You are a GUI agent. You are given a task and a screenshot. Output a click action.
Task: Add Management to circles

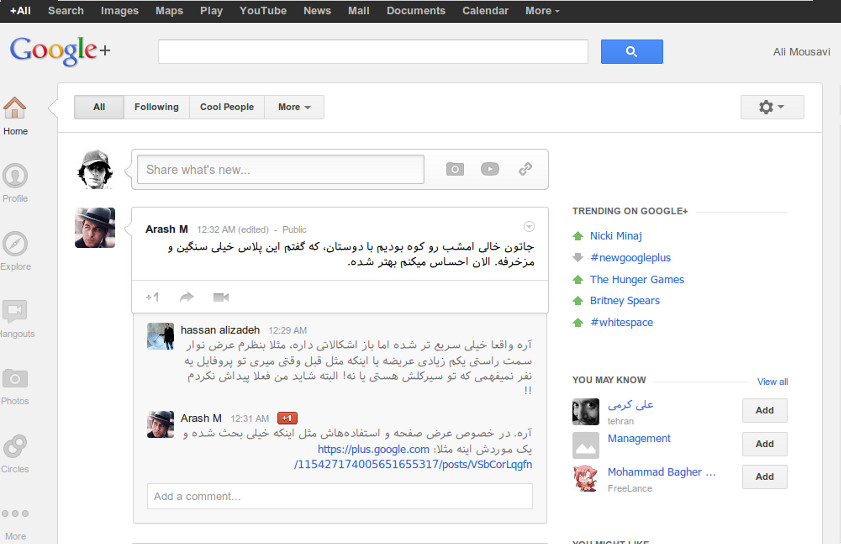tap(765, 444)
